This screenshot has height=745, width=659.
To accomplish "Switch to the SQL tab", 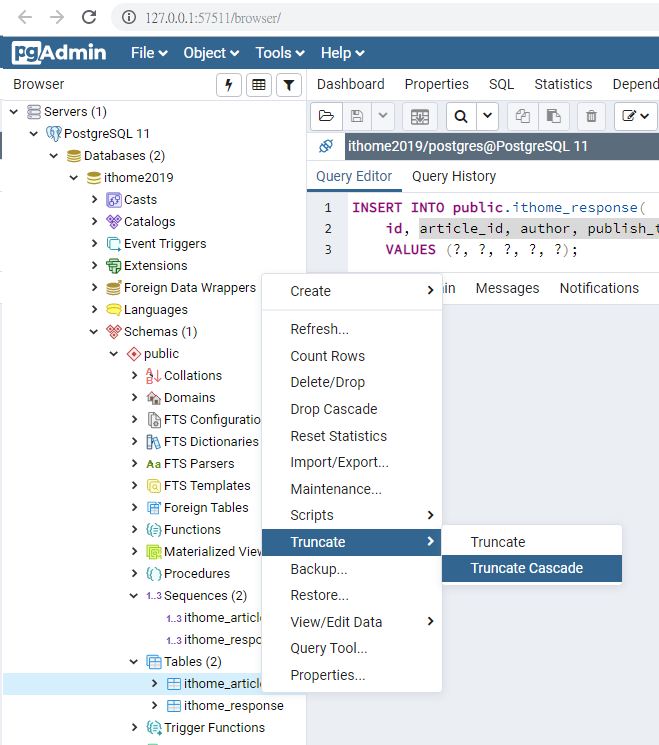I will point(501,85).
